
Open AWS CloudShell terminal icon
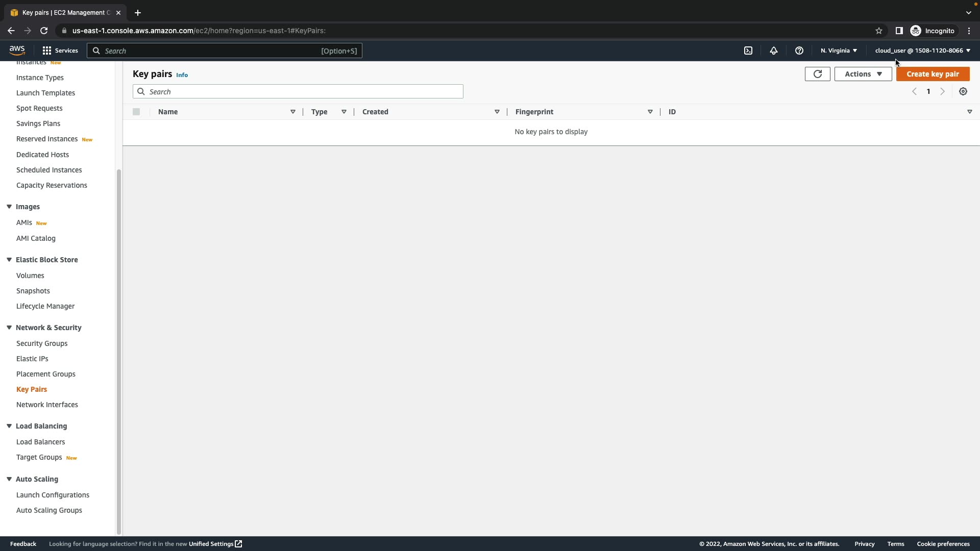(x=748, y=51)
